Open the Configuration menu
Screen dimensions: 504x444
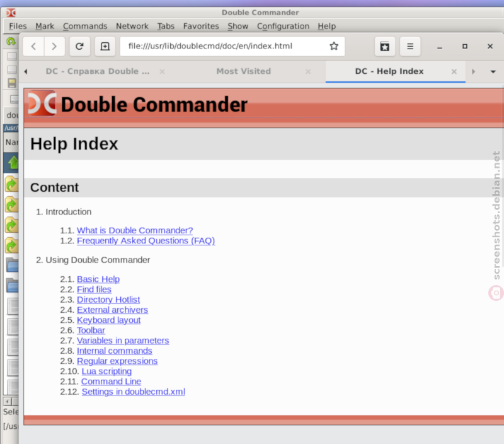pos(283,26)
